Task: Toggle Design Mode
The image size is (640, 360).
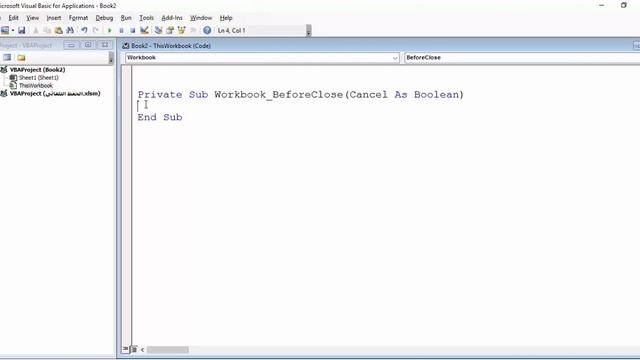Action: (144, 30)
